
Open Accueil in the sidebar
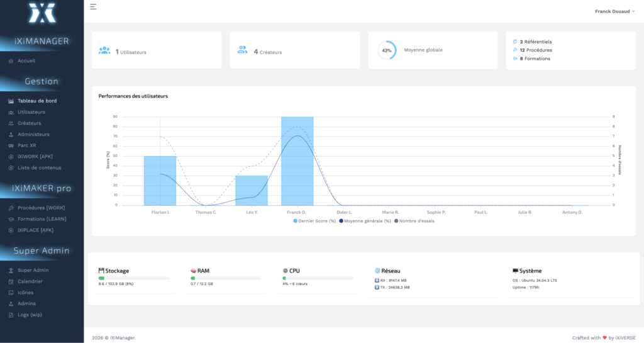coord(26,61)
